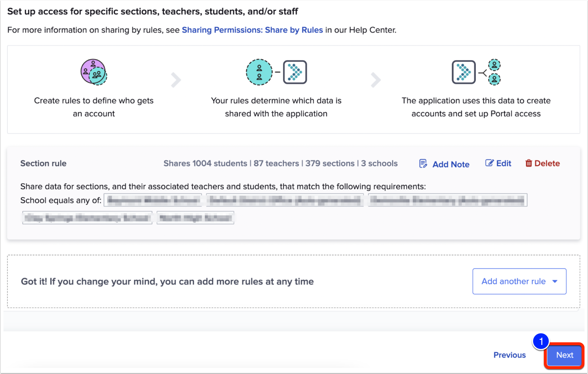Click the overlapping user groups rules icon
This screenshot has width=588, height=374.
(94, 72)
